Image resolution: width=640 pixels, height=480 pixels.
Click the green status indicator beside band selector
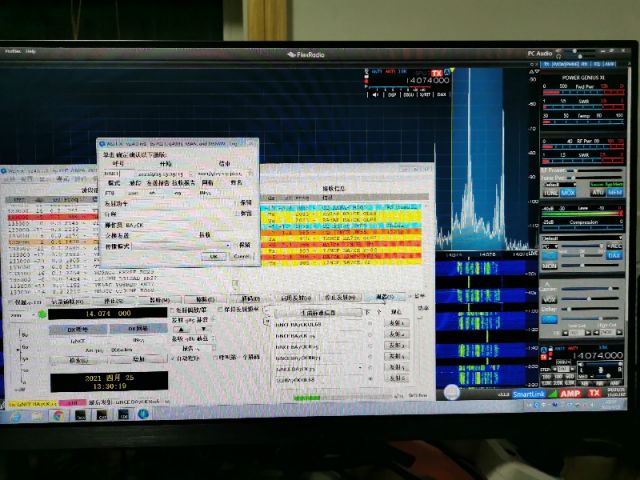pyautogui.click(x=41, y=314)
